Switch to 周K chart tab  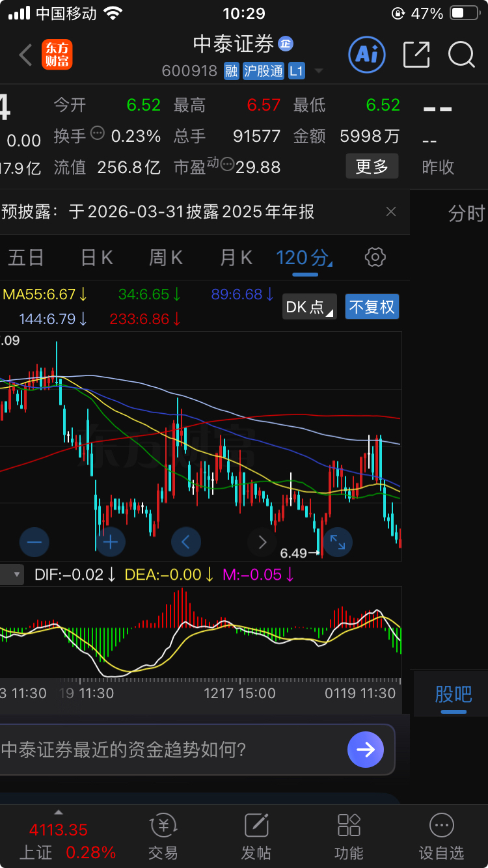coord(166,258)
